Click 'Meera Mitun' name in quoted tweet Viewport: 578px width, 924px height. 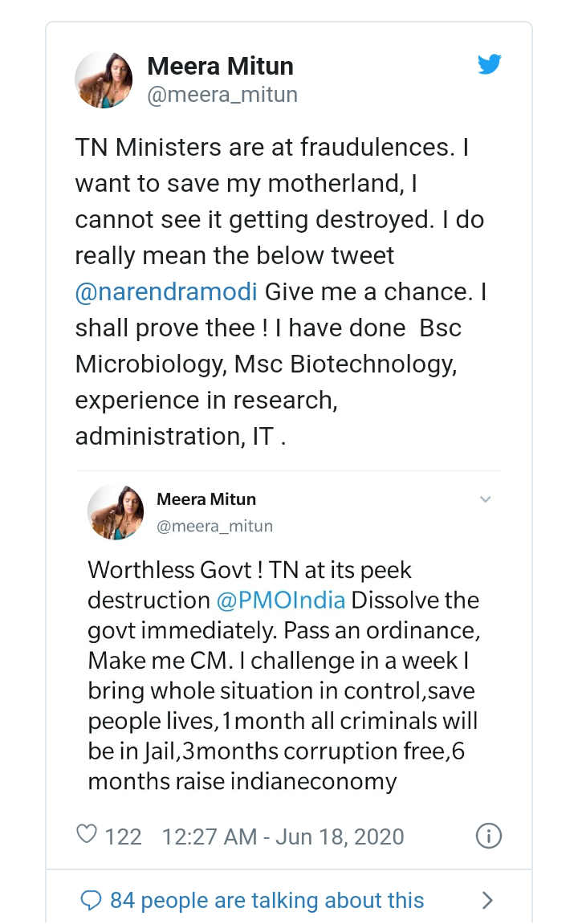click(x=206, y=499)
